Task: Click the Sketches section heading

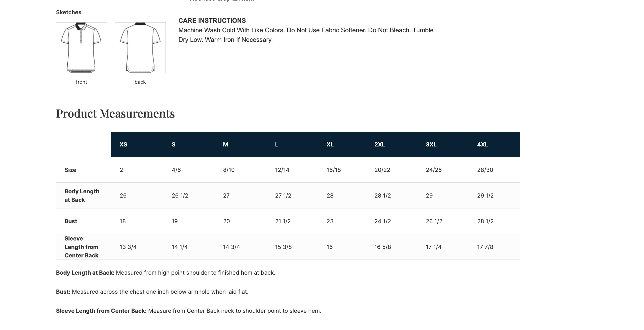Action: coord(69,12)
